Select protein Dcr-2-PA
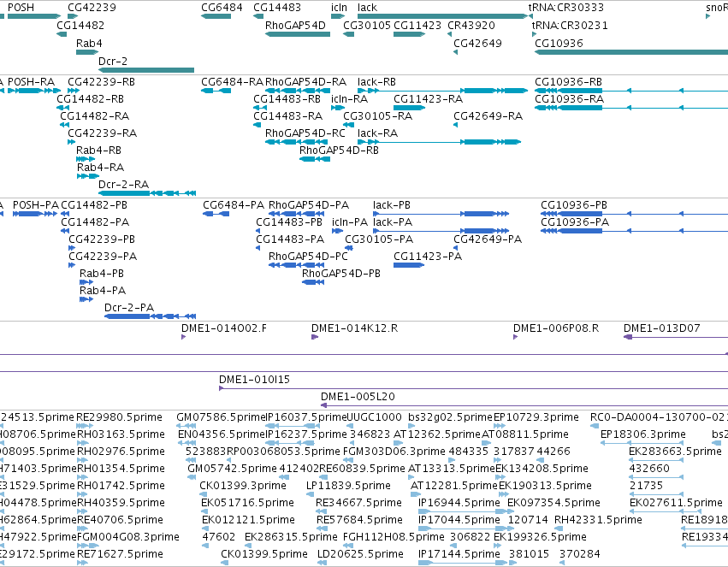The width and height of the screenshot is (728, 567). click(150, 316)
